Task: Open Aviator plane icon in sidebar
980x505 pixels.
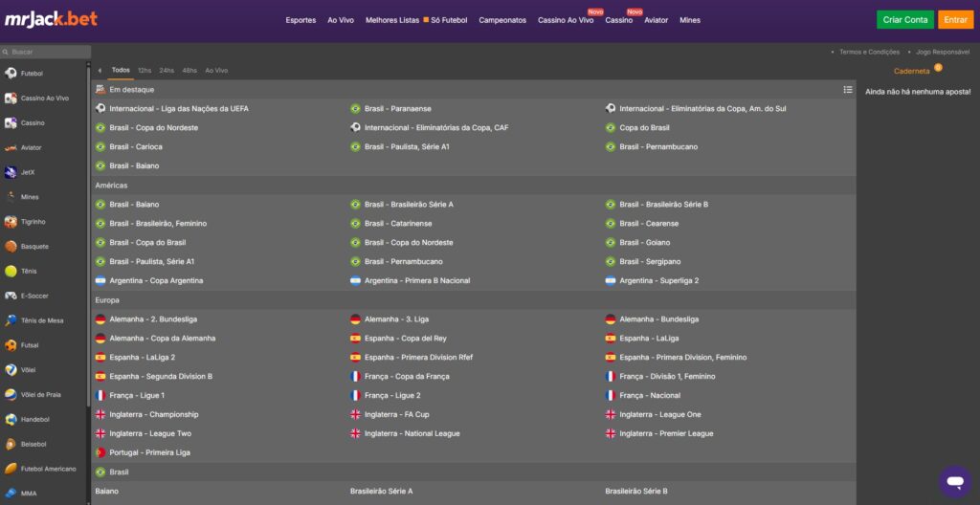Action: [x=11, y=147]
